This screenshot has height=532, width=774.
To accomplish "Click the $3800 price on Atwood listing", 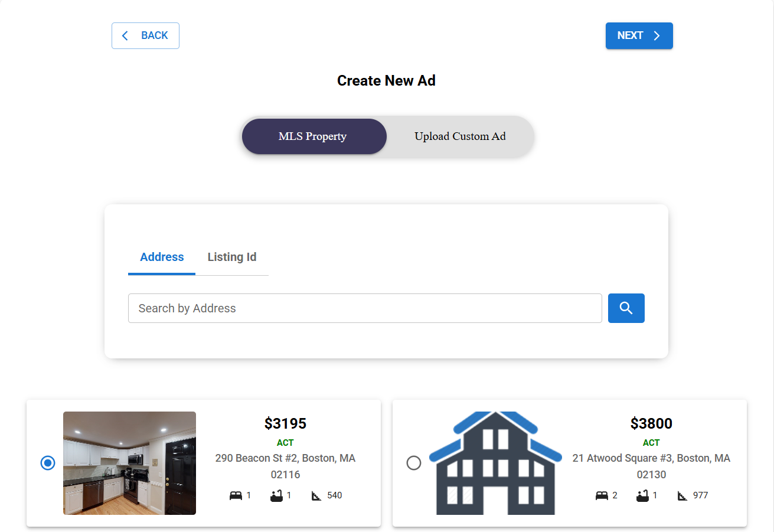I will (x=651, y=423).
